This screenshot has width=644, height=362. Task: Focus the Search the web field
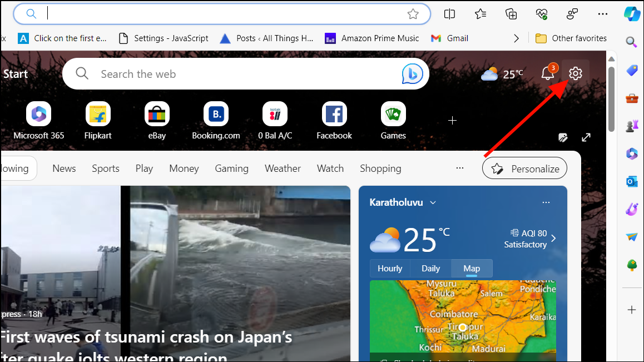click(246, 74)
